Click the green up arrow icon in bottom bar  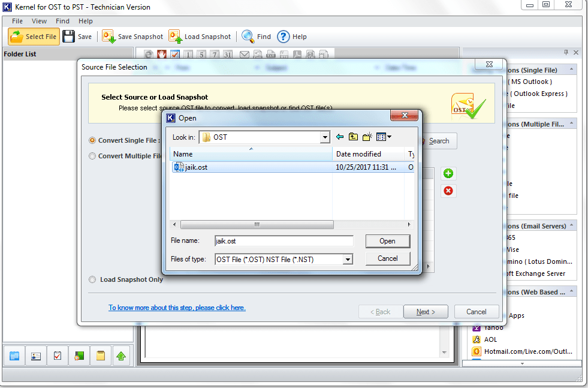pyautogui.click(x=121, y=356)
